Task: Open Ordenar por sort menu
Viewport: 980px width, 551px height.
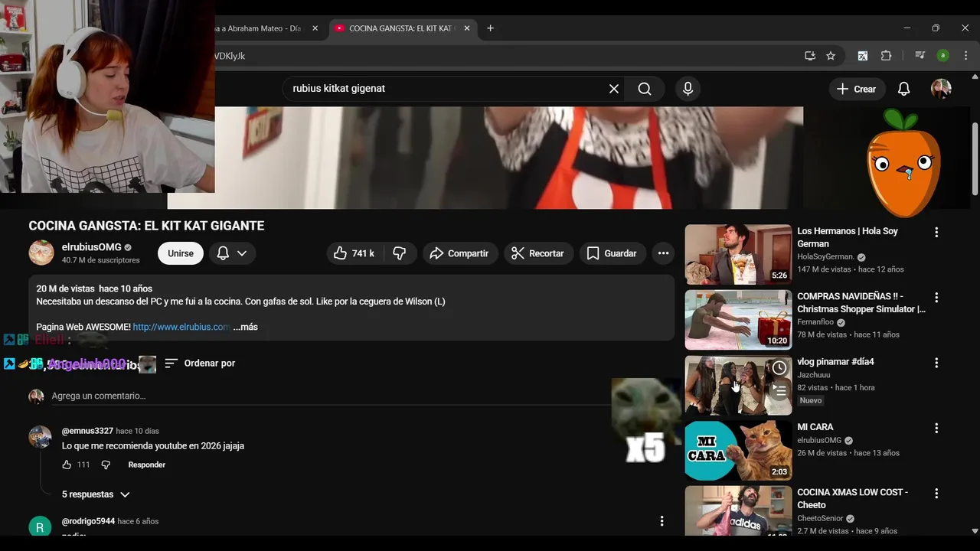Action: click(x=200, y=364)
